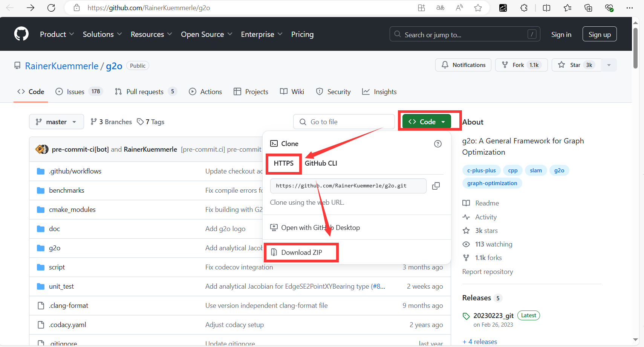Focus the Search or jump to field
Viewport: 644px width, 347px height.
[465, 34]
